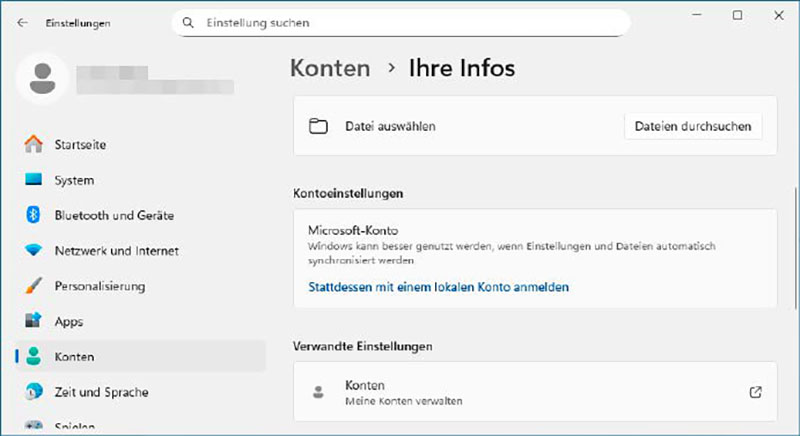Open Netzwerk und Internet
Image resolution: width=800 pixels, height=436 pixels.
pos(141,250)
